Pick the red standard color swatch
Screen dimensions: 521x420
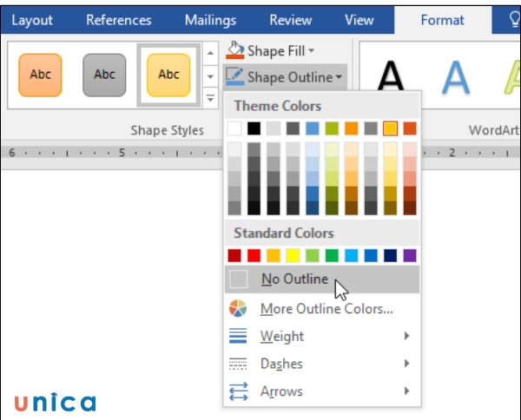click(254, 255)
